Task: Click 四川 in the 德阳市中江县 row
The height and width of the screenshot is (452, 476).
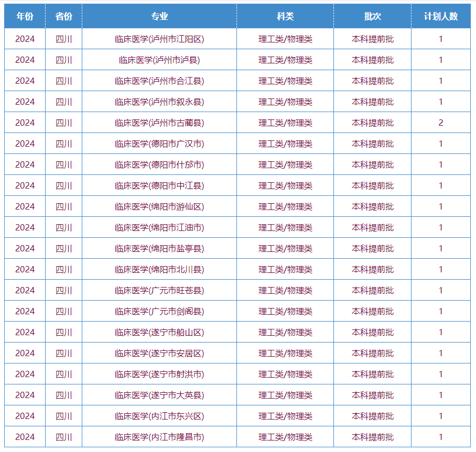Action: [x=64, y=185]
